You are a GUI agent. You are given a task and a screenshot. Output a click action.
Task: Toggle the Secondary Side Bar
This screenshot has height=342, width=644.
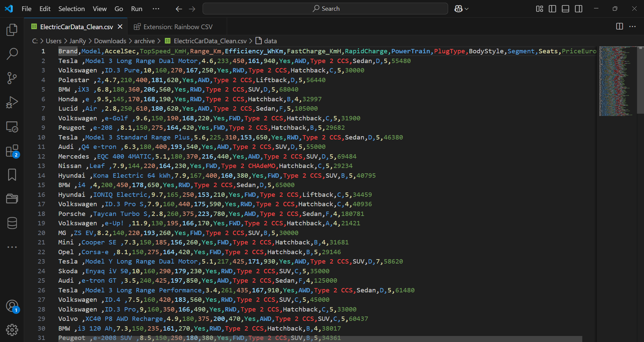(579, 9)
